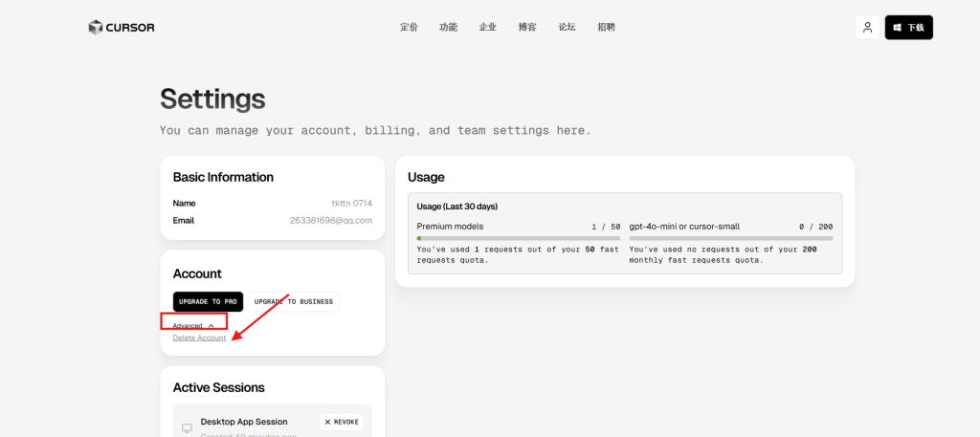Revoke the Desktop App Session
This screenshot has width=980, height=437.
pyautogui.click(x=342, y=422)
